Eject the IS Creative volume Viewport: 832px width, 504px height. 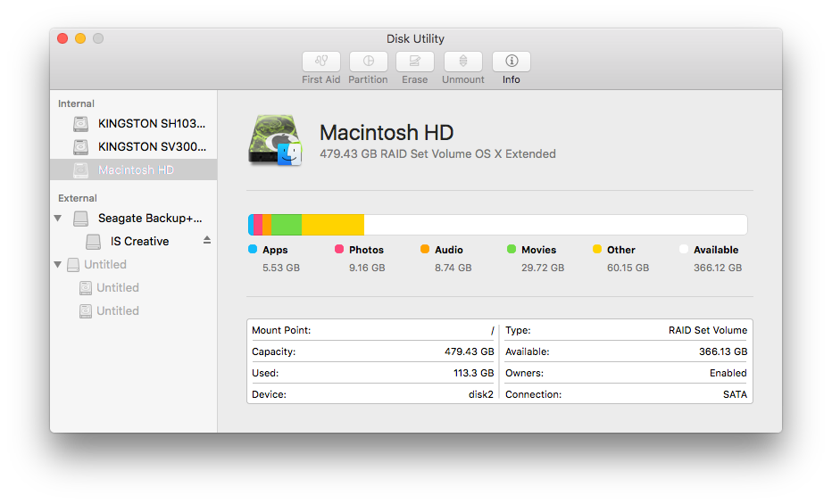click(x=207, y=240)
